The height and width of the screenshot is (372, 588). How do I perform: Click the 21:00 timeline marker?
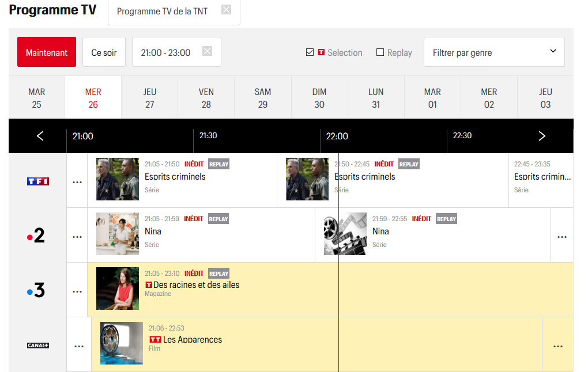point(83,136)
